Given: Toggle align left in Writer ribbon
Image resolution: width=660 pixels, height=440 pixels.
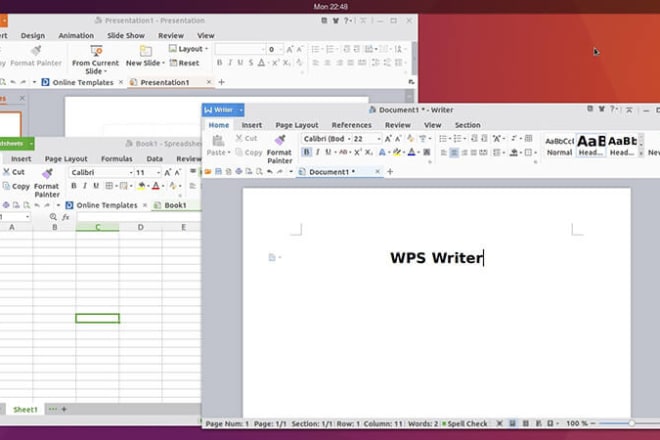Looking at the screenshot, I should [444, 152].
